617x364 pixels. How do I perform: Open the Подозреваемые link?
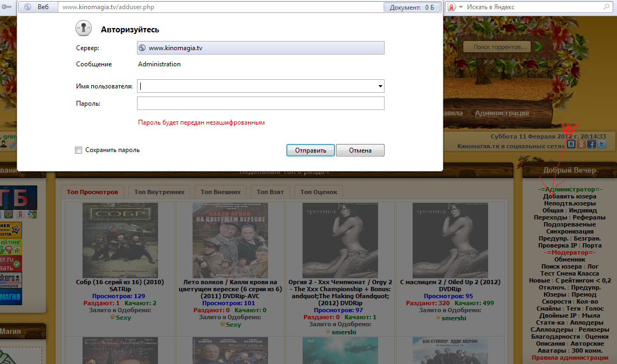[x=570, y=224]
